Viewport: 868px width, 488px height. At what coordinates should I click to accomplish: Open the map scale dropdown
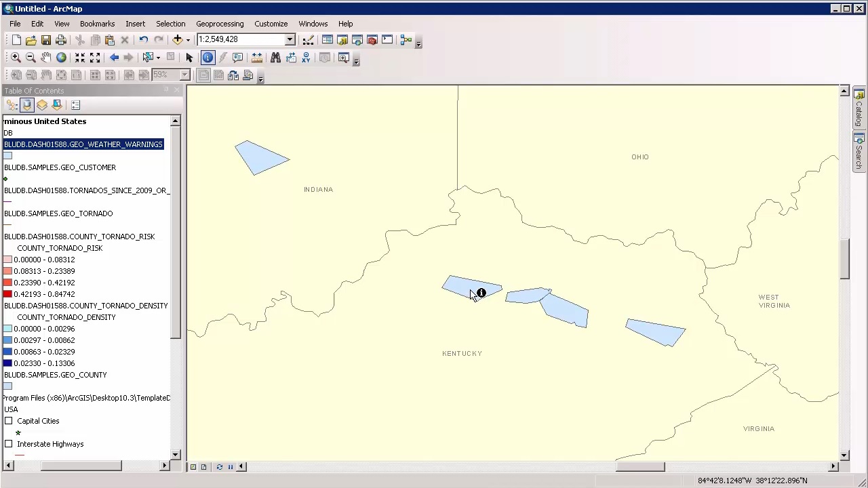click(290, 39)
